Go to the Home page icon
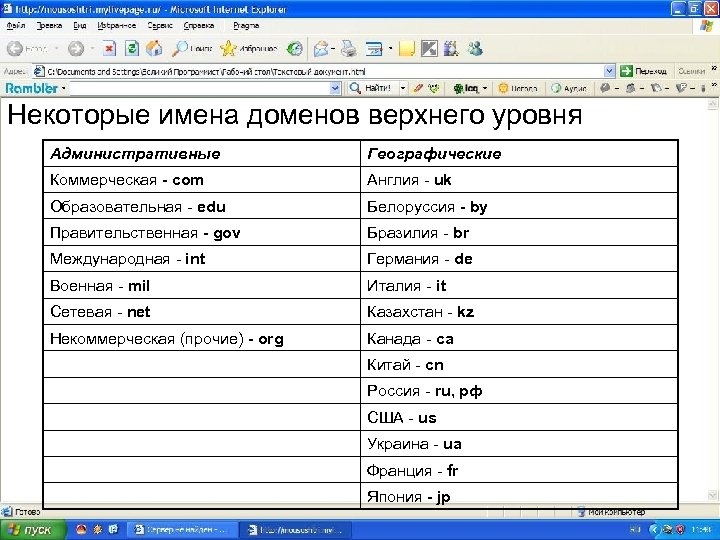The width and height of the screenshot is (720, 540). (x=154, y=48)
